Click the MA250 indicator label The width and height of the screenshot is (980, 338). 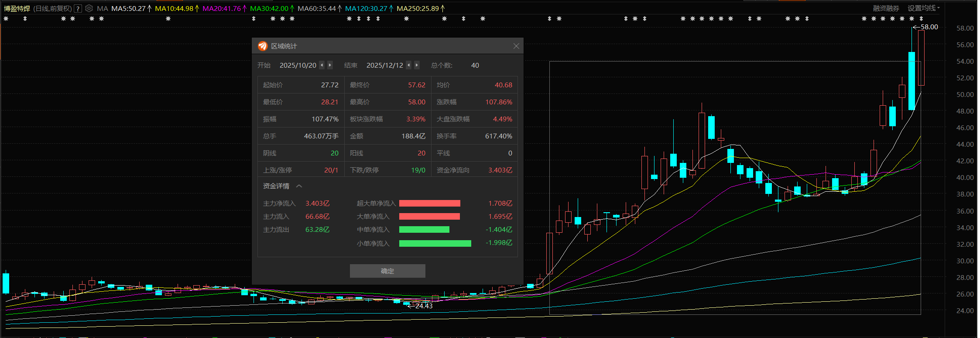point(418,8)
